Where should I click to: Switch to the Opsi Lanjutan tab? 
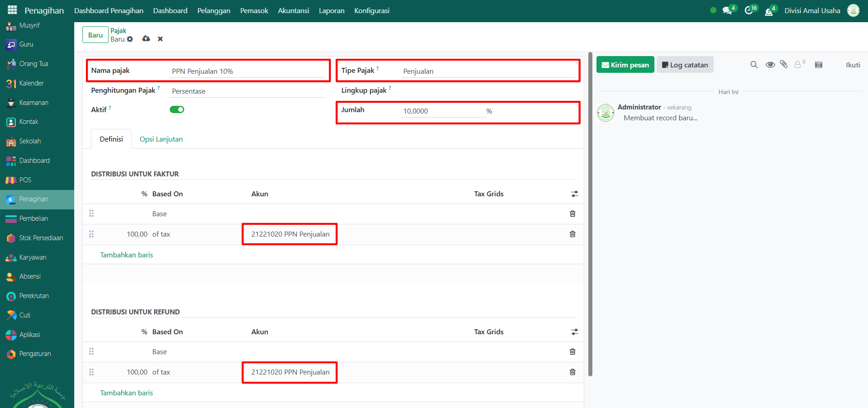(161, 139)
